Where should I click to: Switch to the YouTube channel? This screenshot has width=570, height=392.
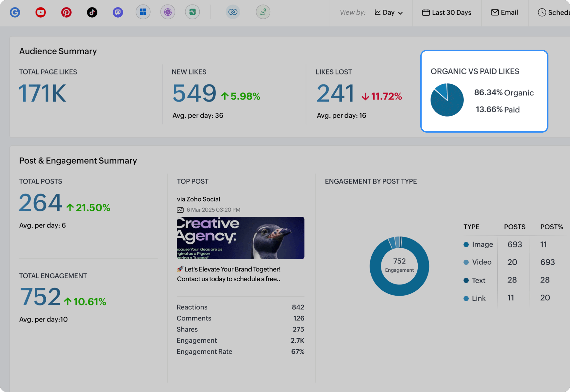point(41,12)
